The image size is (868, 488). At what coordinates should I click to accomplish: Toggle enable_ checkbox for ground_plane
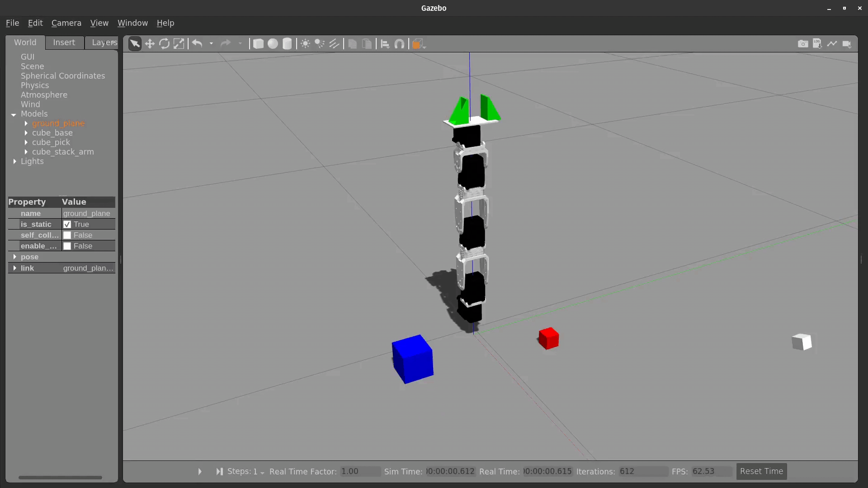tap(67, 245)
